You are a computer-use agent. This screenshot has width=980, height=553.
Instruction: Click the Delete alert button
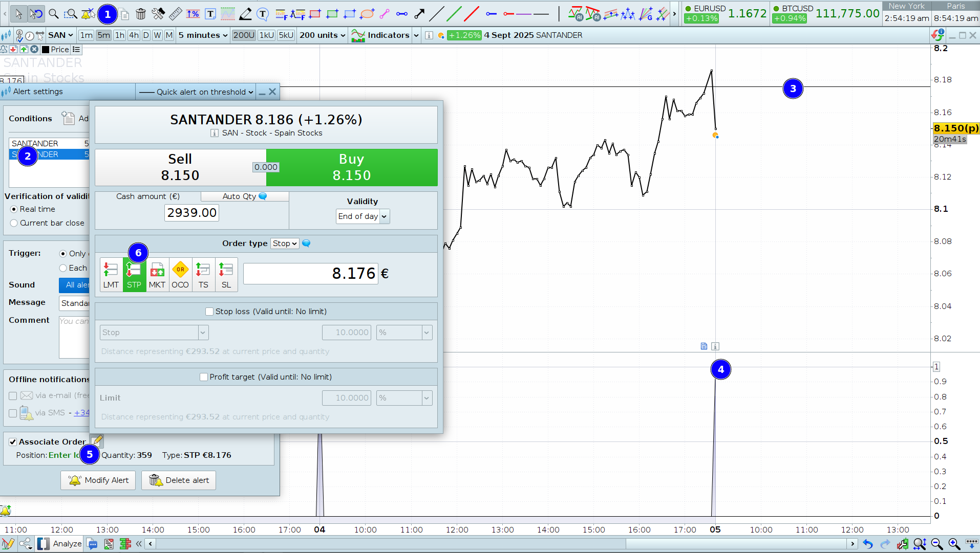pyautogui.click(x=179, y=480)
